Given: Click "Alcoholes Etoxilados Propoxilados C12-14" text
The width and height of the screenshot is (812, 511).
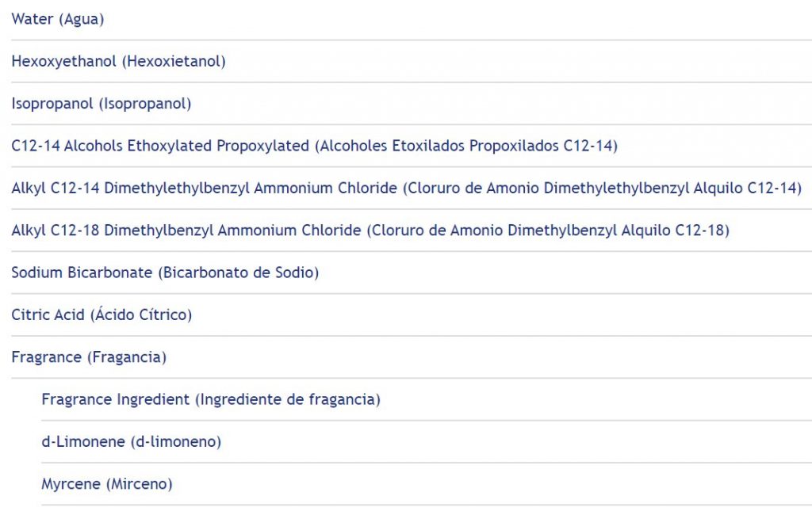Looking at the screenshot, I should coord(466,146).
